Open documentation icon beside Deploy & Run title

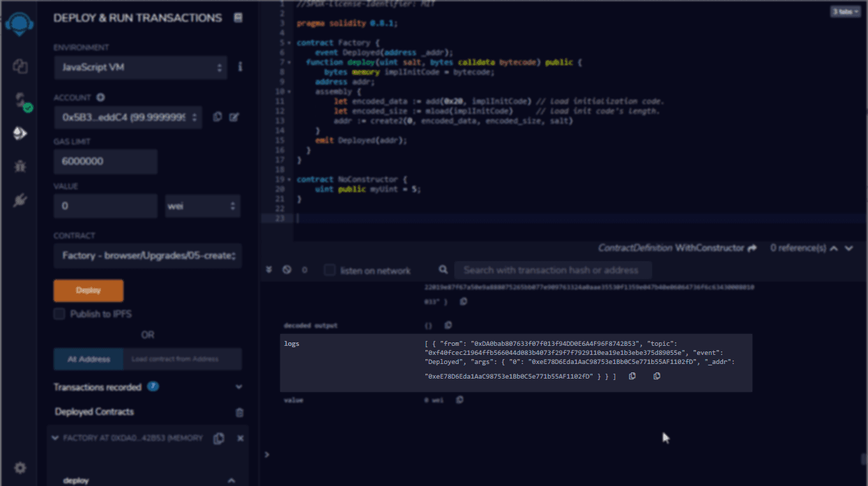point(238,18)
